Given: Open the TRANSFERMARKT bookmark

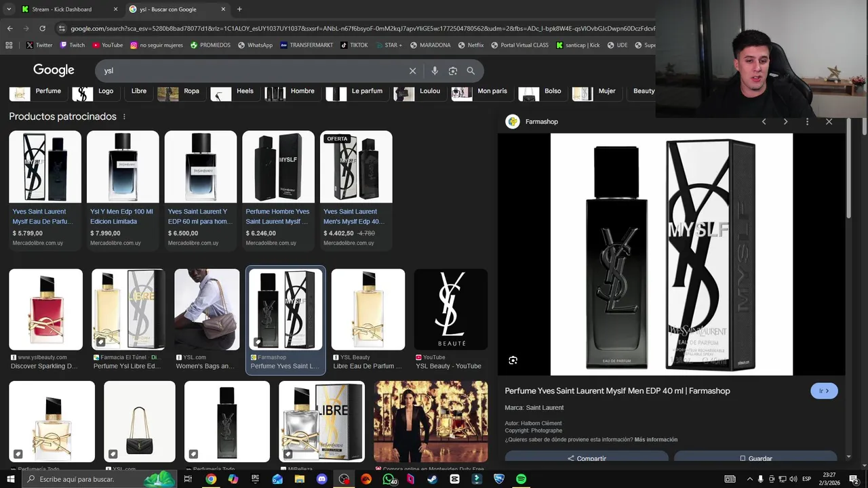Looking at the screenshot, I should click(307, 45).
